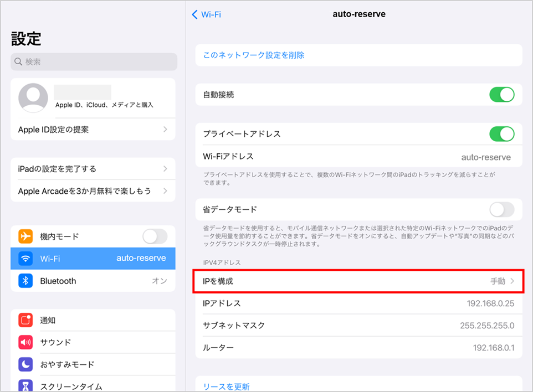The width and height of the screenshot is (533, 392).
Task: Click the 検索 search field
Action: point(94,62)
